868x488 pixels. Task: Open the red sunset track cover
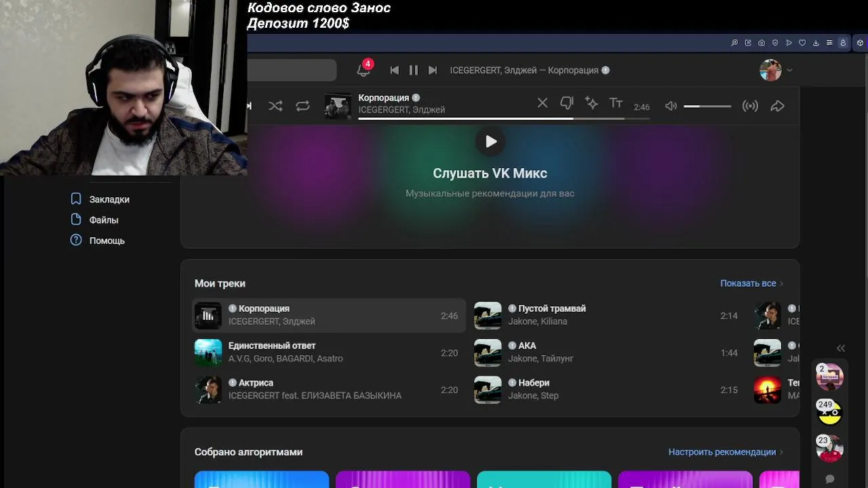768,390
